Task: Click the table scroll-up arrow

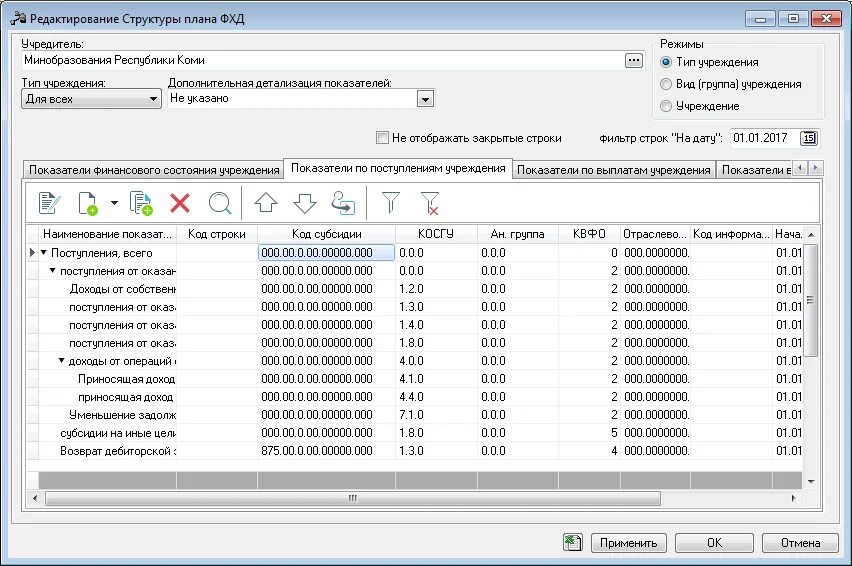Action: (811, 235)
